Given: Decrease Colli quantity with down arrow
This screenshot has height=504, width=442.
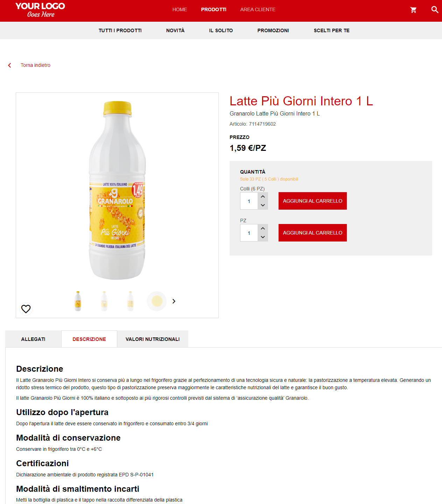Looking at the screenshot, I should click(x=263, y=205).
